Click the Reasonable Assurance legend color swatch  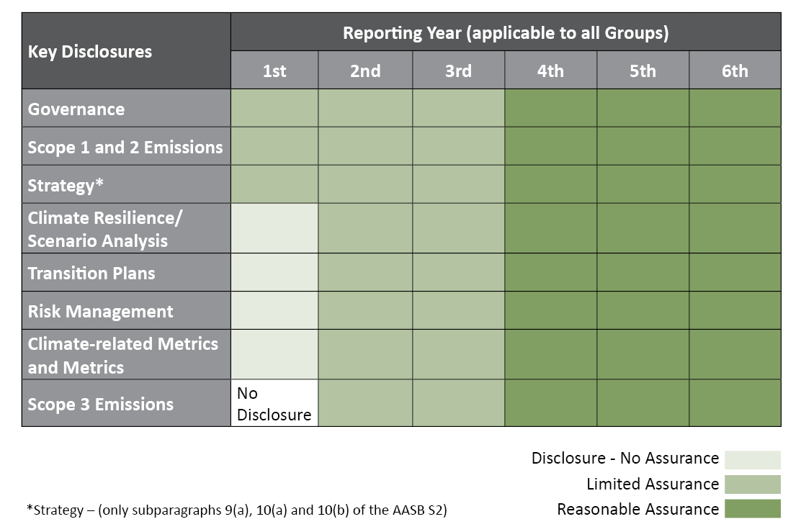(753, 509)
